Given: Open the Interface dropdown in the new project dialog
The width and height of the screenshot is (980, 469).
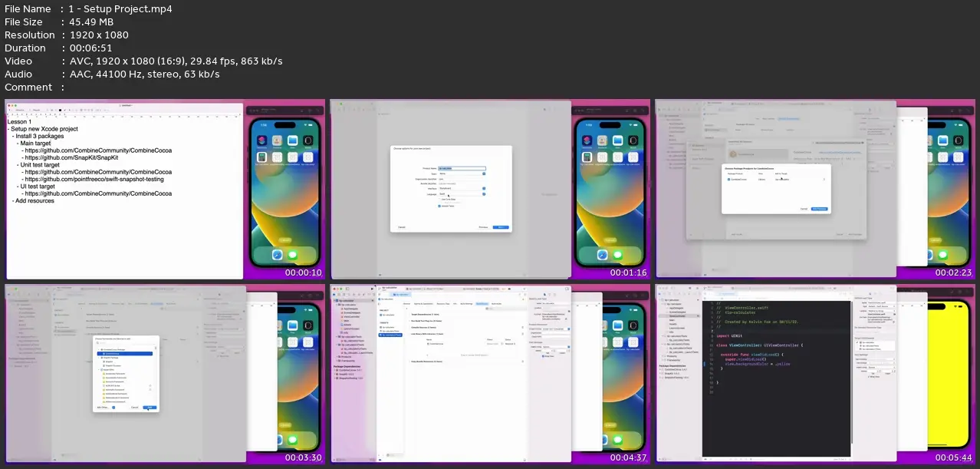Looking at the screenshot, I should (x=461, y=189).
